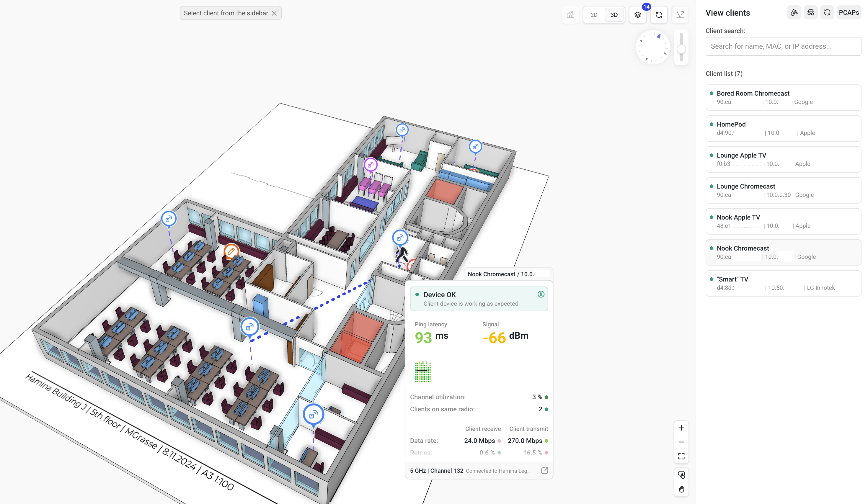The width and height of the screenshot is (868, 504).
Task: Click the Nook Chromecast popup title
Action: 501,274
